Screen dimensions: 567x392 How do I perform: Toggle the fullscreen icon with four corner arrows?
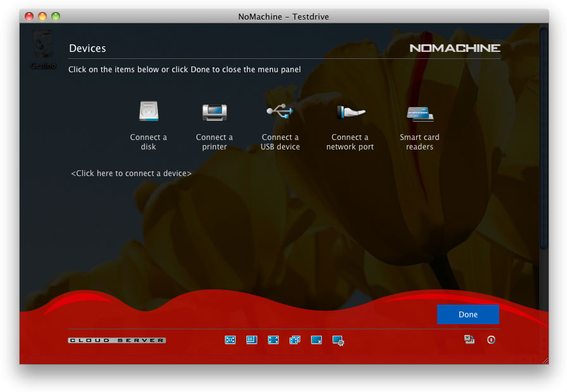tap(273, 340)
